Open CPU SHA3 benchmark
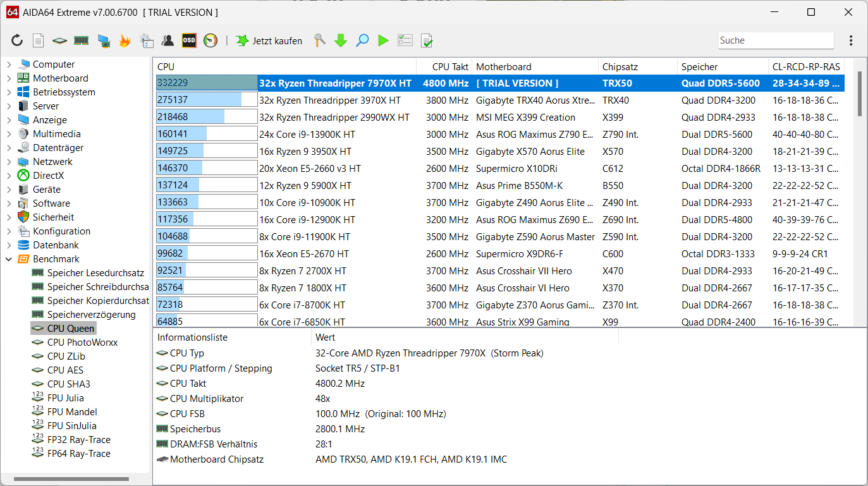 pos(68,384)
